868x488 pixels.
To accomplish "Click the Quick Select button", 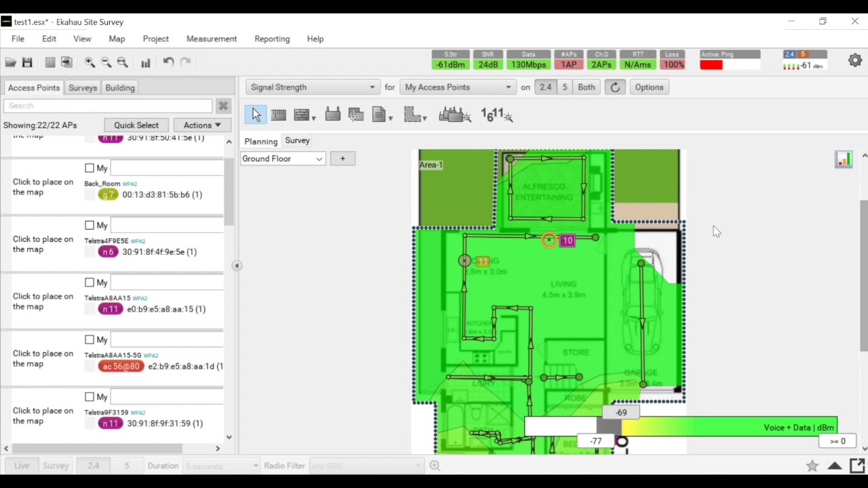I will [x=136, y=125].
